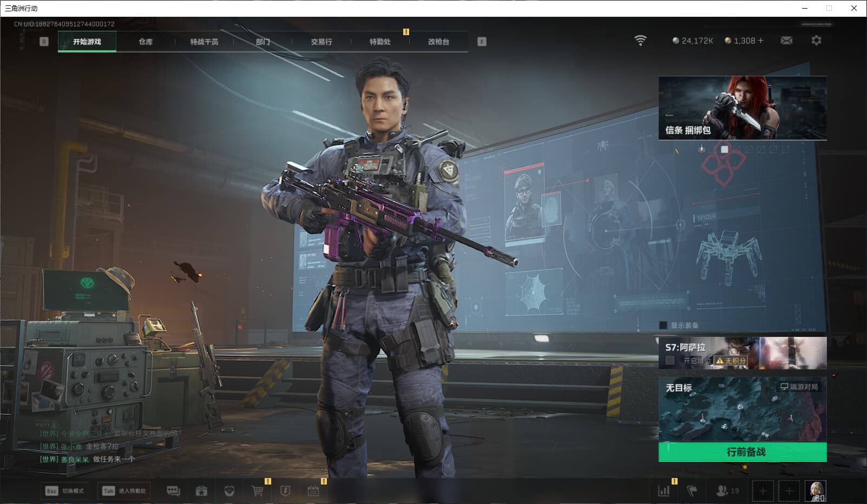Image resolution: width=867 pixels, height=504 pixels.
Task: Go to the 部门 tab
Action: [x=262, y=42]
